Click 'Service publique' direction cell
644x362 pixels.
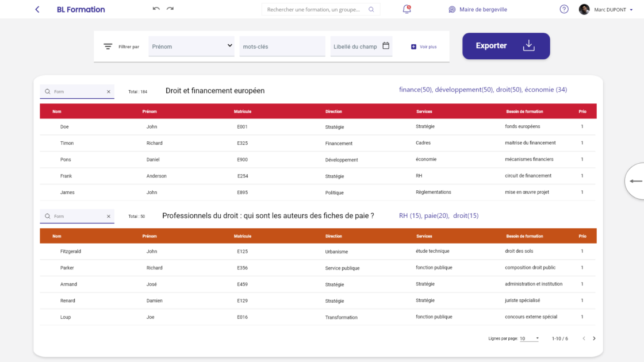pos(342,268)
